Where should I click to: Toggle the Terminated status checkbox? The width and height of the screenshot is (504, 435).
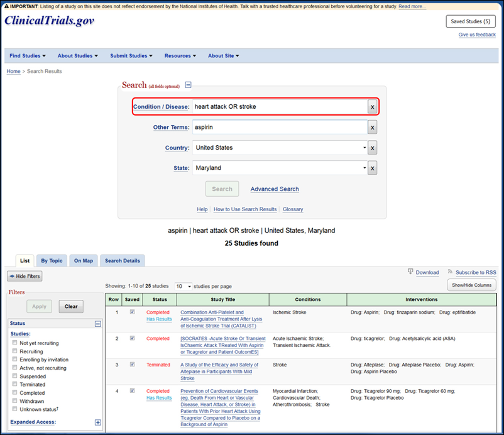15,384
